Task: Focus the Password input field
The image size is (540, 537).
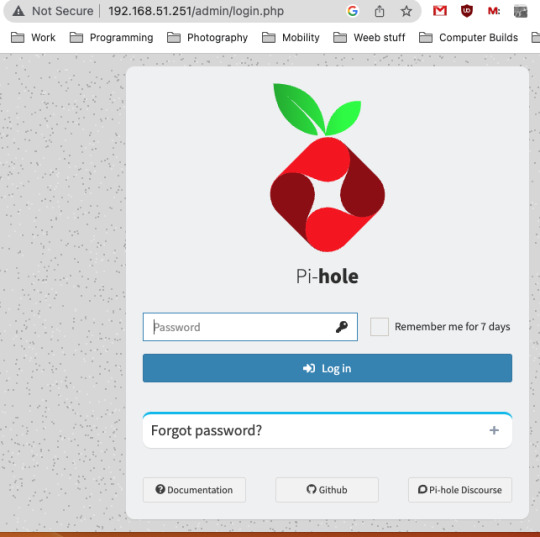Action: pos(250,327)
